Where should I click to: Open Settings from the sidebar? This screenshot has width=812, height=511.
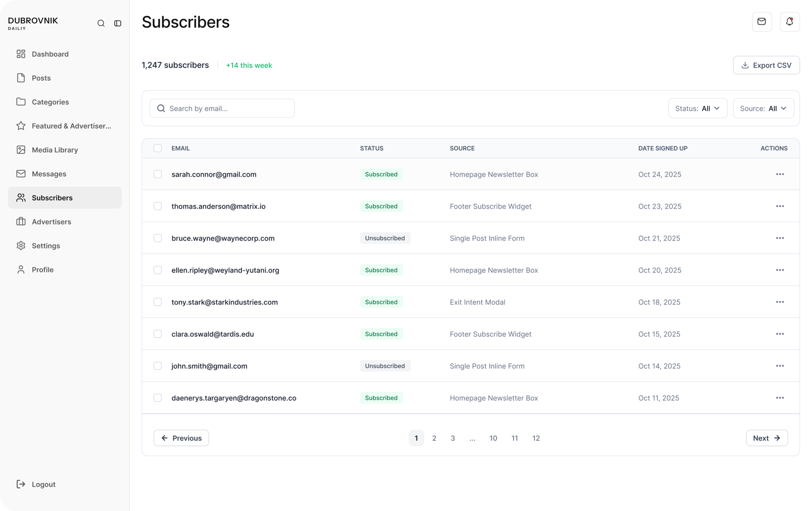pos(65,245)
